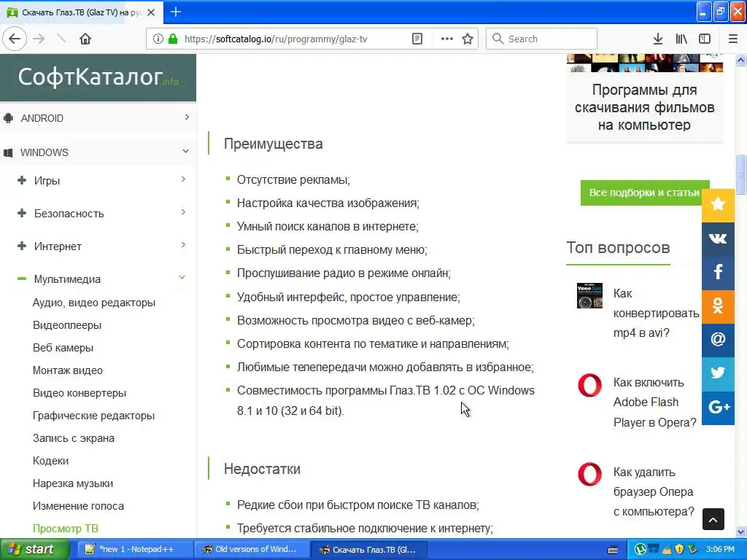Image resolution: width=747 pixels, height=560 pixels.
Task: Share via Mail.ru @ button
Action: pos(718,340)
